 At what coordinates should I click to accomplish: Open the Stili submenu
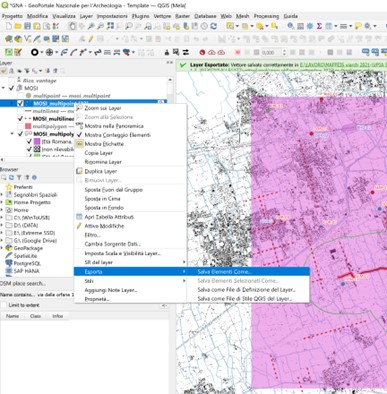[130, 281]
